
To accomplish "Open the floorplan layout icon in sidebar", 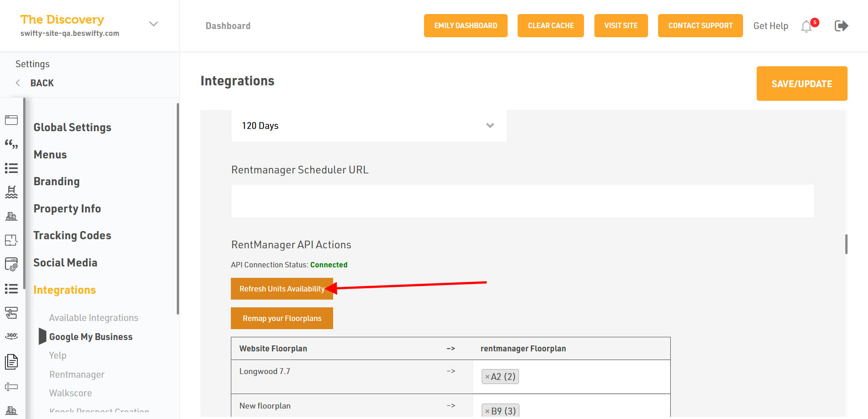I will 11,240.
